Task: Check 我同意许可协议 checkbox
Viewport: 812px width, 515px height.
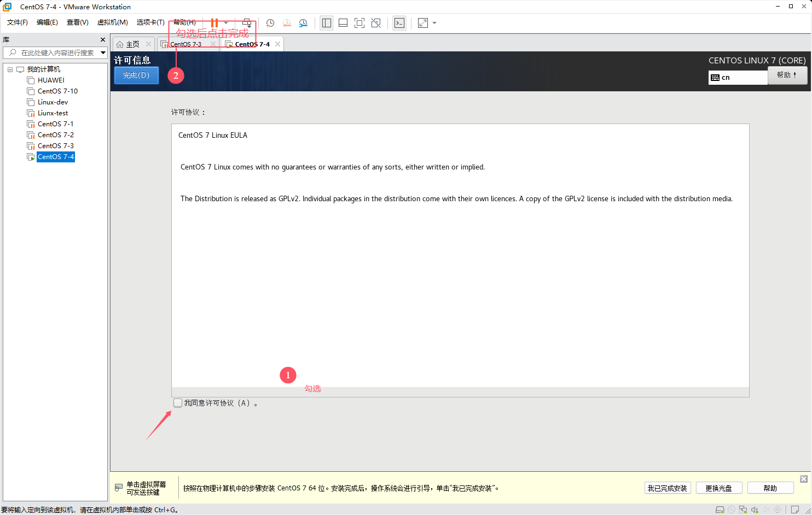Action: pos(177,403)
